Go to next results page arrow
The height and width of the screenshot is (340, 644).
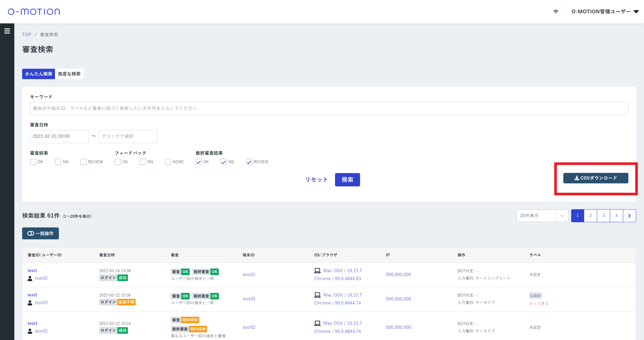pyautogui.click(x=629, y=216)
